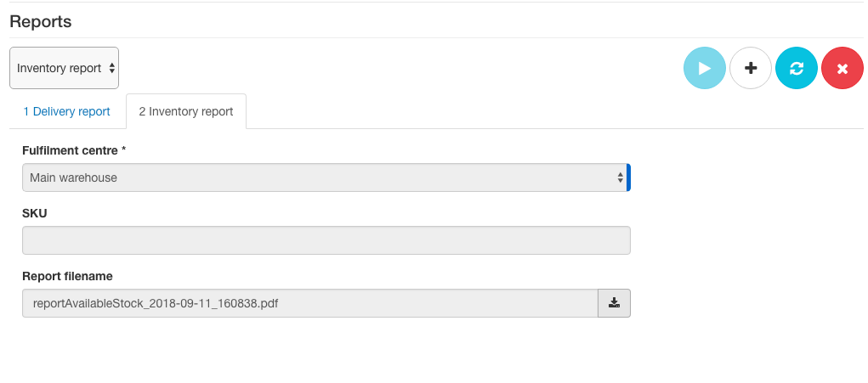
Task: Close the report with red X button
Action: (x=842, y=68)
